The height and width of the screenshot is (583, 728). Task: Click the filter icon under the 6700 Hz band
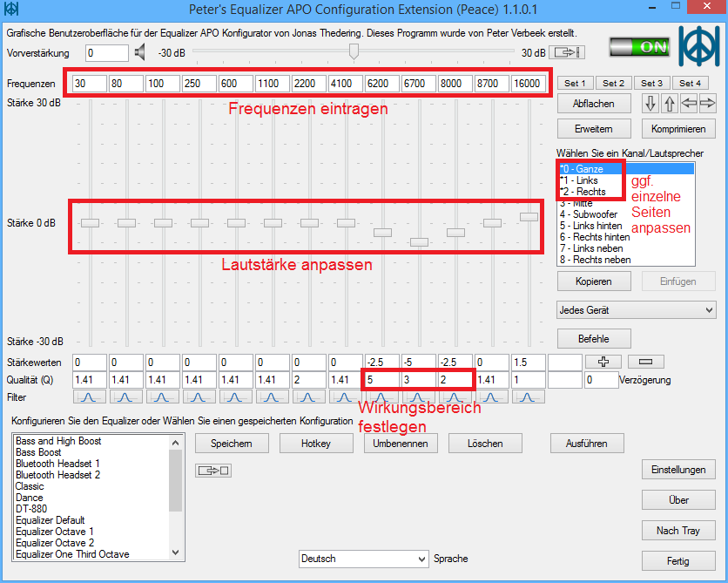[418, 397]
